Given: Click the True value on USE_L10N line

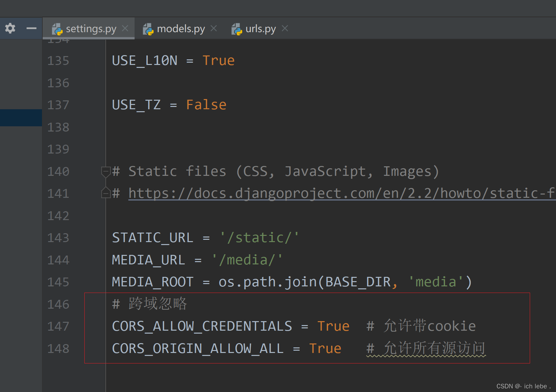Looking at the screenshot, I should (219, 61).
